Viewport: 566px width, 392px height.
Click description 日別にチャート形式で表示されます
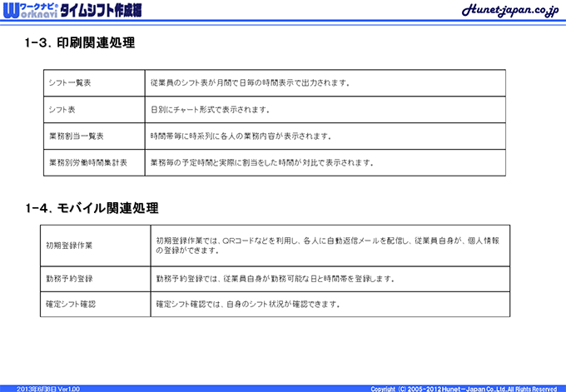coord(210,110)
